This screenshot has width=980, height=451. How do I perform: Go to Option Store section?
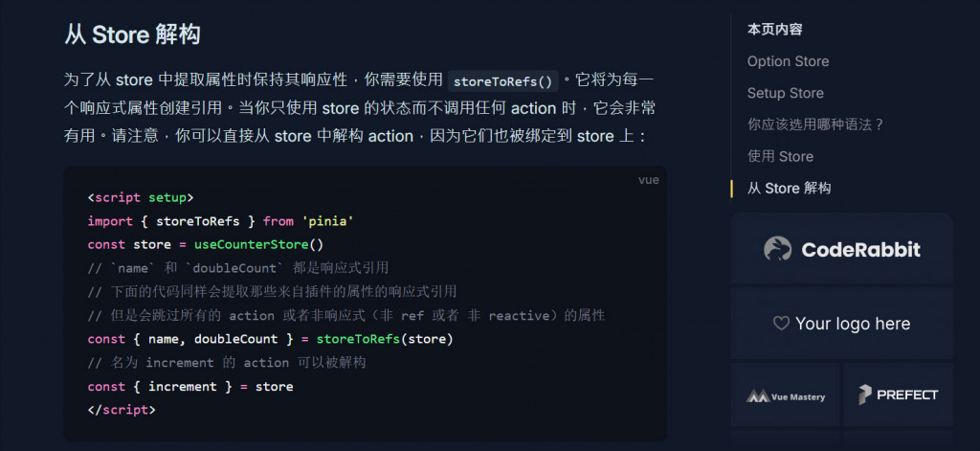(x=788, y=61)
